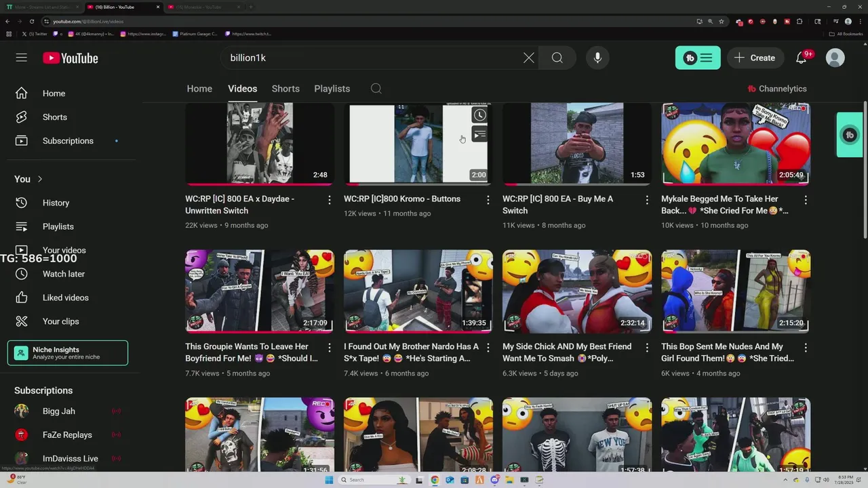Open options menu for Brother Nardo video
The width and height of the screenshot is (868, 488).
[x=488, y=348]
